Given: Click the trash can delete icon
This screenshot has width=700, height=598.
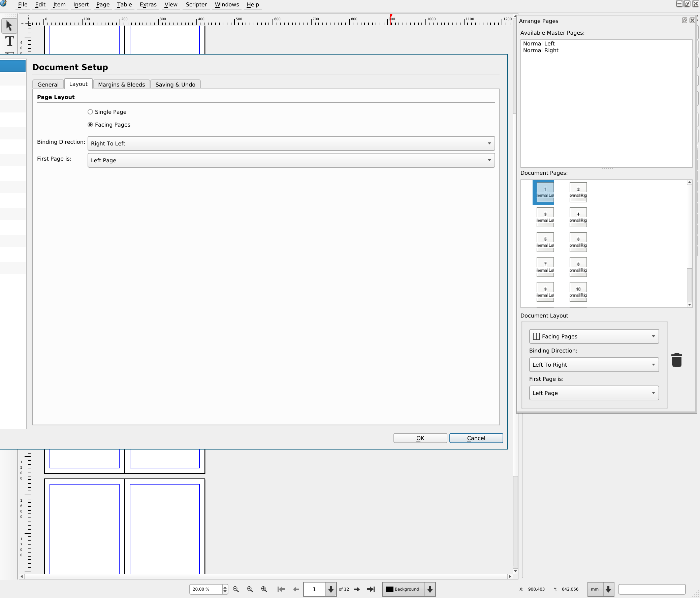Looking at the screenshot, I should pyautogui.click(x=676, y=360).
